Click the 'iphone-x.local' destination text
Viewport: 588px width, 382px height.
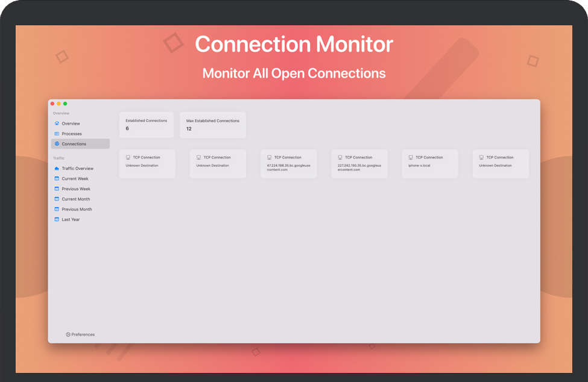(419, 166)
